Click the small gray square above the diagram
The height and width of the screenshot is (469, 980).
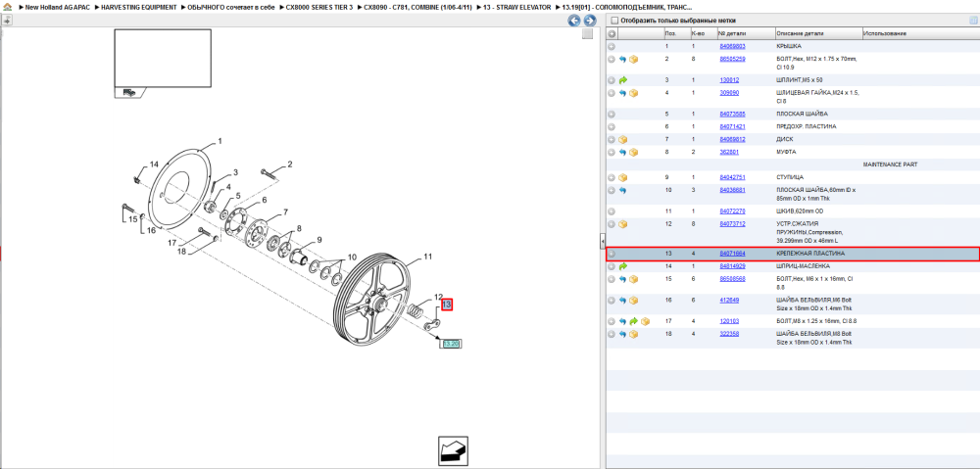click(587, 34)
